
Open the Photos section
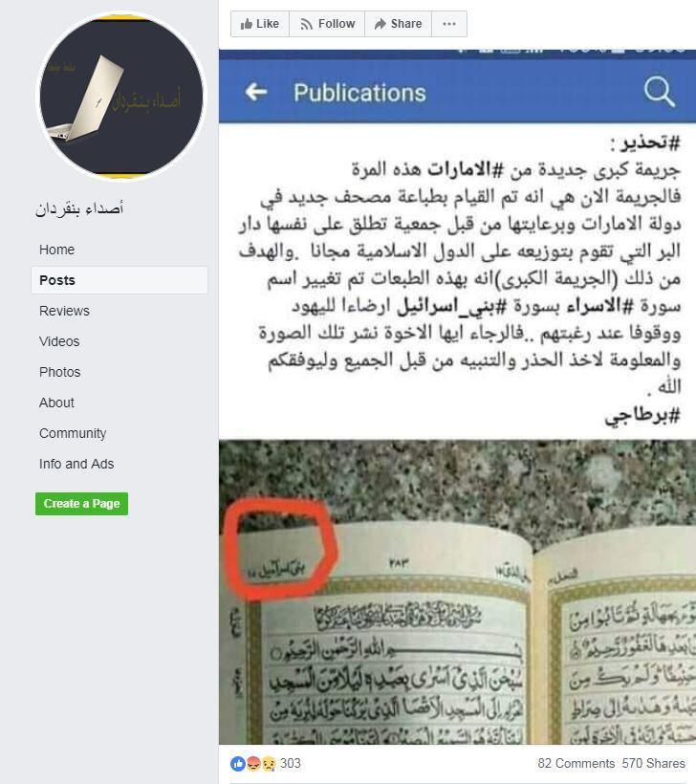(x=59, y=372)
